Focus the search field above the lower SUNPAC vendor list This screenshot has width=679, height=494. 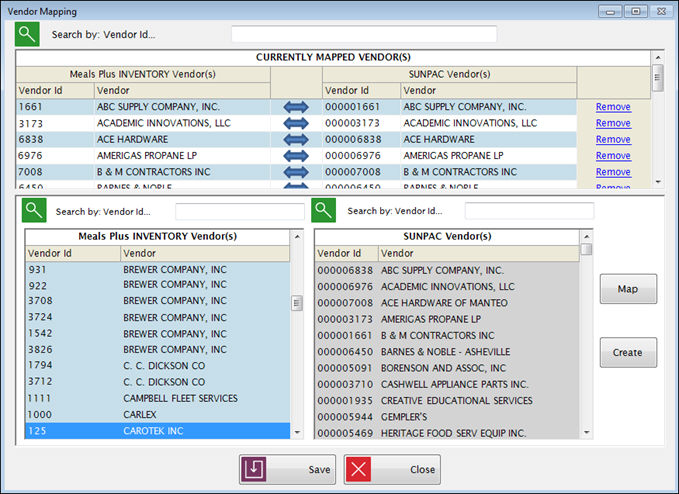tap(529, 211)
